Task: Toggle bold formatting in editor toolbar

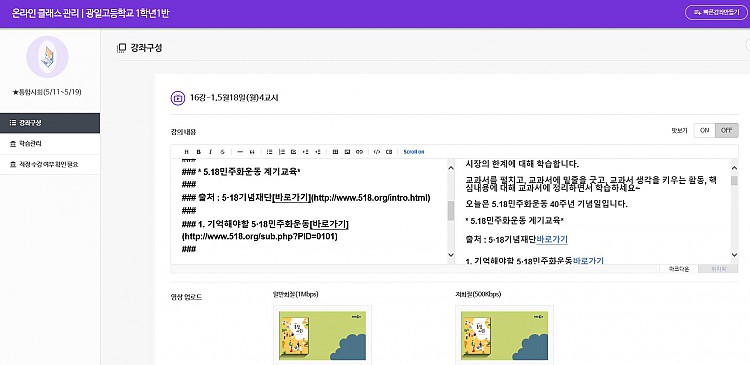Action: tap(198, 152)
